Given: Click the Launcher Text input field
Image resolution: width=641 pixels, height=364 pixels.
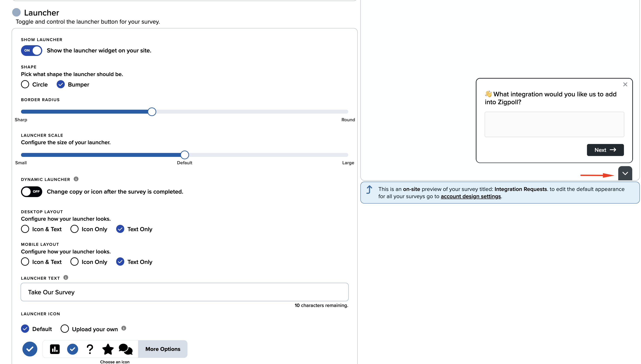Looking at the screenshot, I should point(184,292).
